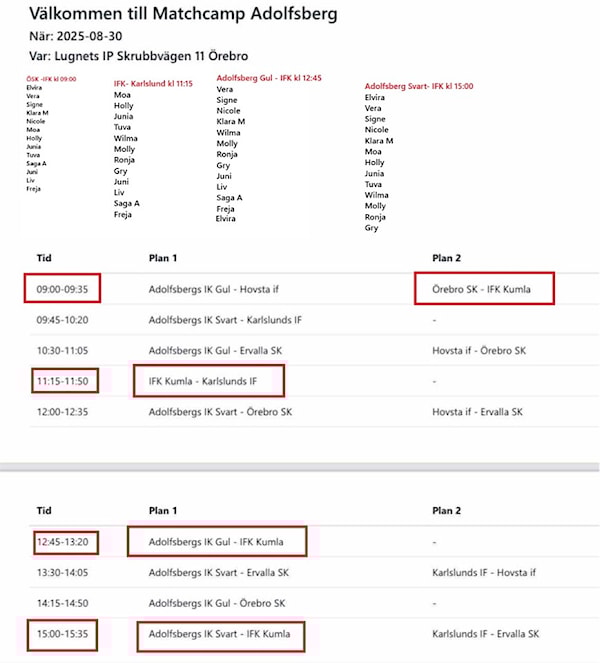Click the Adolfsbergs IK Svart - Örebro SK match
The width and height of the screenshot is (600, 663).
pos(220,412)
